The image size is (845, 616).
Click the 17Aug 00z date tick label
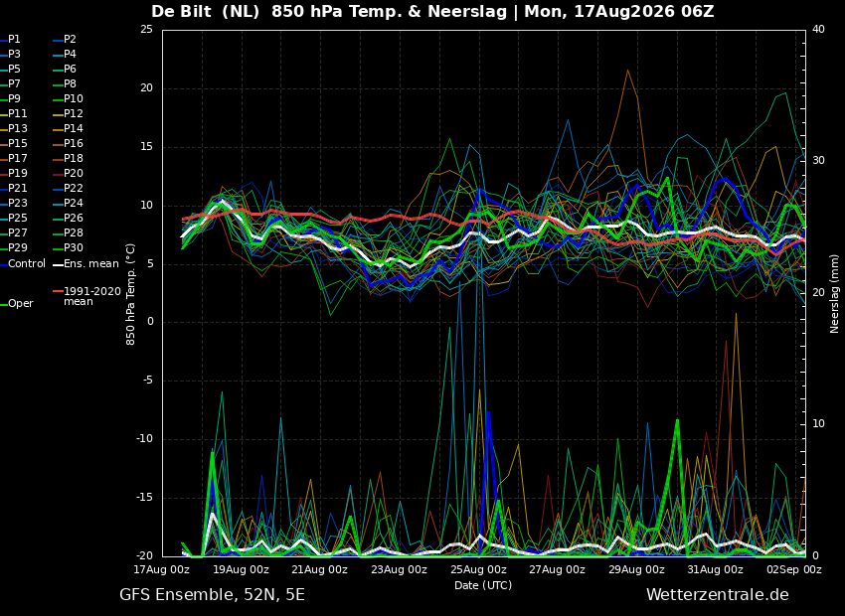(x=162, y=569)
